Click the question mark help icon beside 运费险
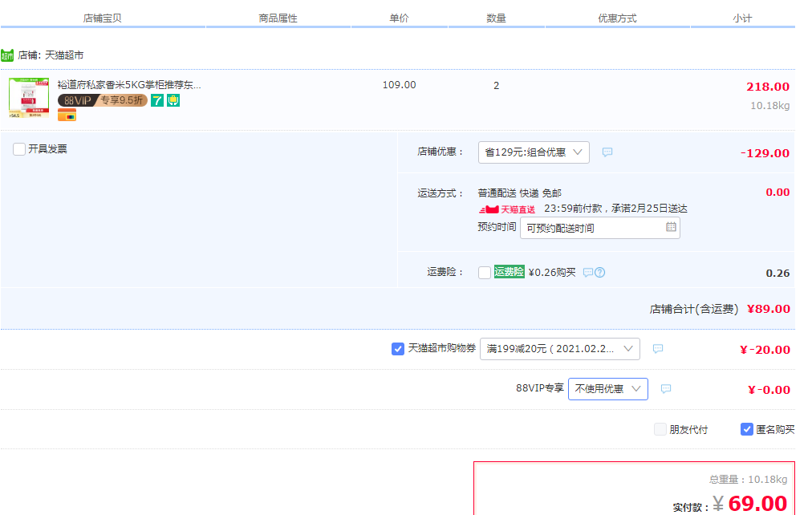This screenshot has width=812, height=515. point(599,272)
